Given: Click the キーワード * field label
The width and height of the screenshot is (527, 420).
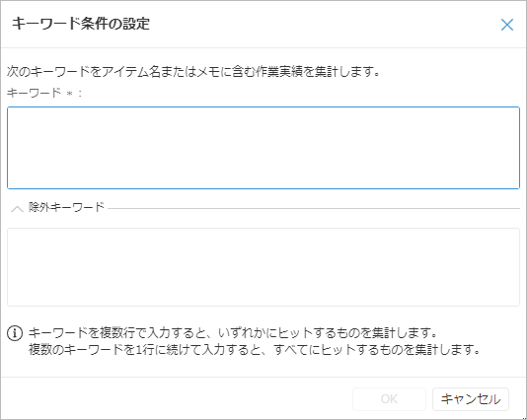Looking at the screenshot, I should click(44, 93).
